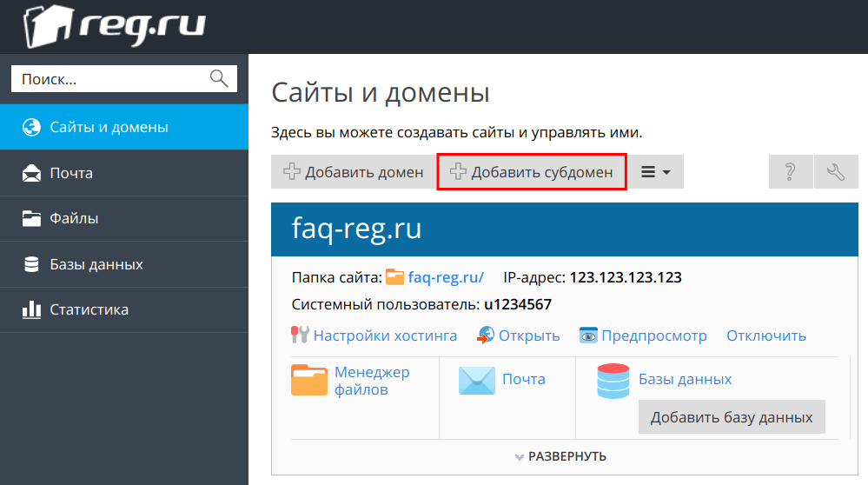868x485 pixels.
Task: Open Базы данных link in domain panel
Action: (686, 379)
